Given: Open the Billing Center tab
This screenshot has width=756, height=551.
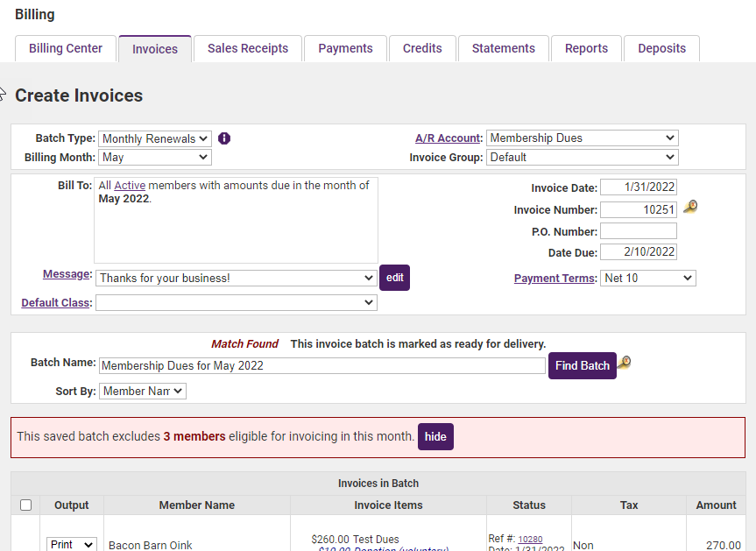Looking at the screenshot, I should pos(65,48).
